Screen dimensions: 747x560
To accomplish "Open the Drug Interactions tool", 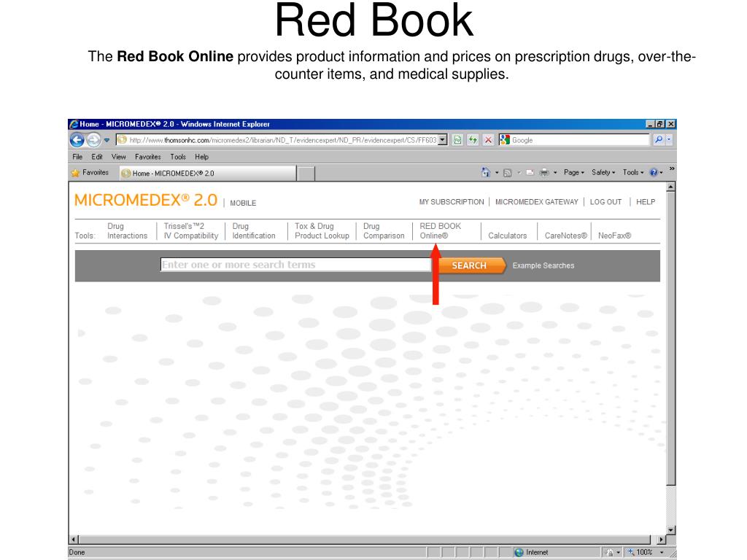I will 127,231.
